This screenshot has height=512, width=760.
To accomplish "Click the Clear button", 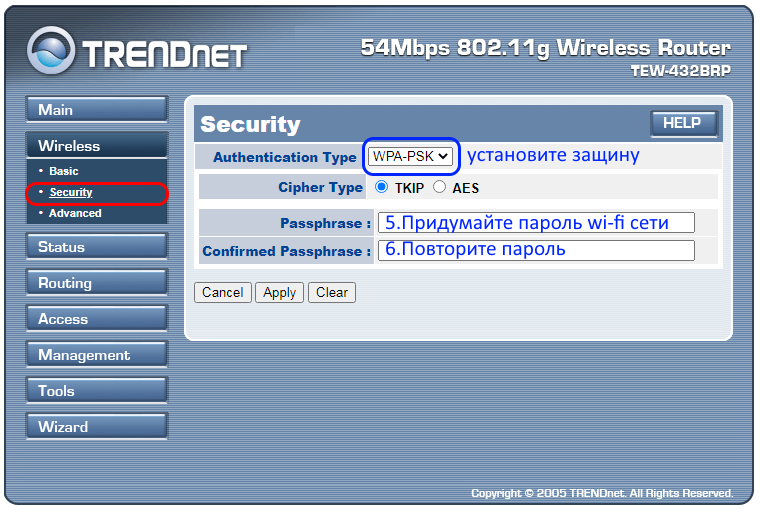I will (332, 292).
